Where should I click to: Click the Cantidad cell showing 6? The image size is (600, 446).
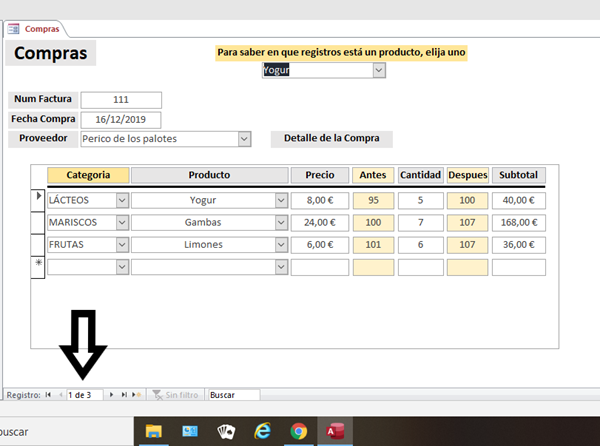click(x=421, y=245)
